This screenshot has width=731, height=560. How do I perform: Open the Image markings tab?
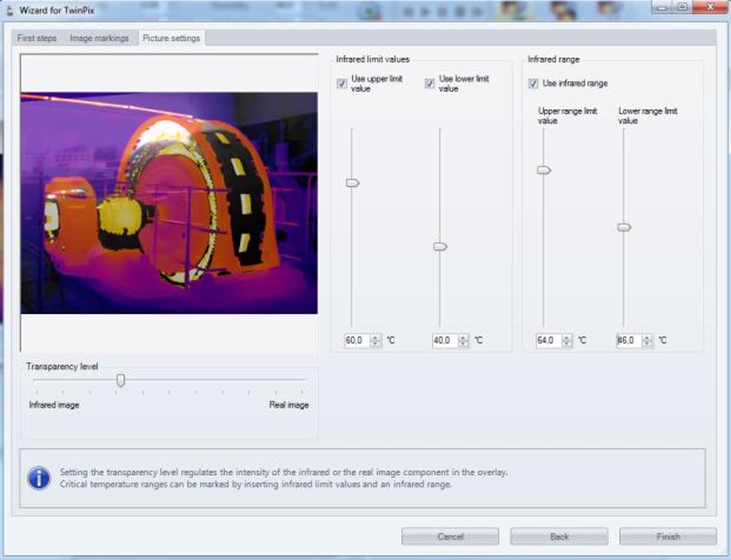click(x=98, y=38)
